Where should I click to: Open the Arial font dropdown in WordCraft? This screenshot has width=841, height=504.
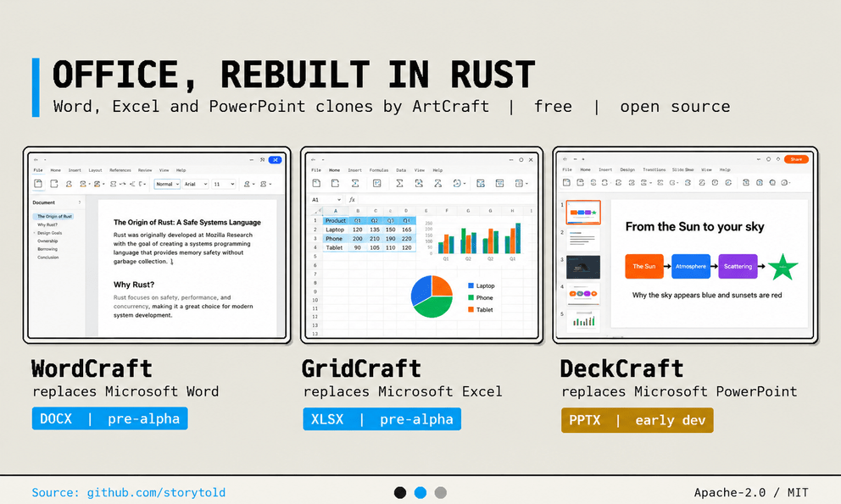click(195, 184)
